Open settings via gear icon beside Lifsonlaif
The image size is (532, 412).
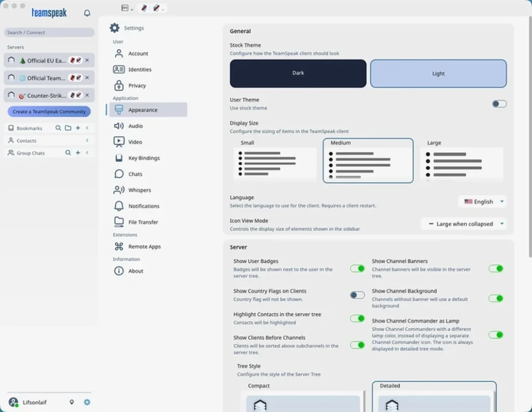[87, 402]
